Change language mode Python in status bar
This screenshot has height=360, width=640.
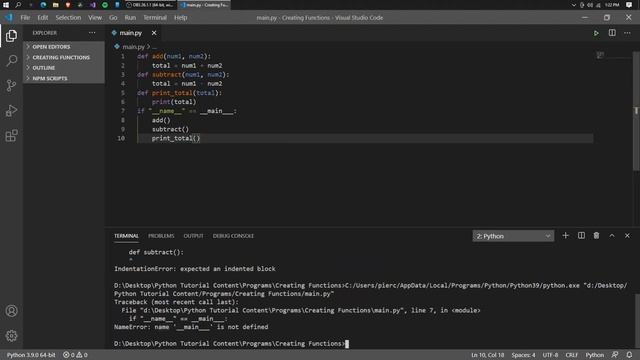point(595,355)
